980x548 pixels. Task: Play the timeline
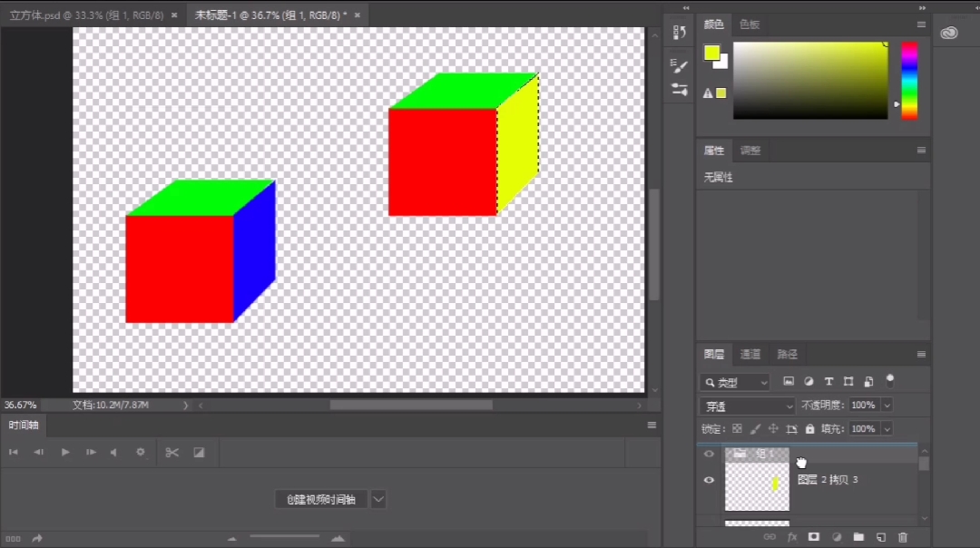(65, 452)
